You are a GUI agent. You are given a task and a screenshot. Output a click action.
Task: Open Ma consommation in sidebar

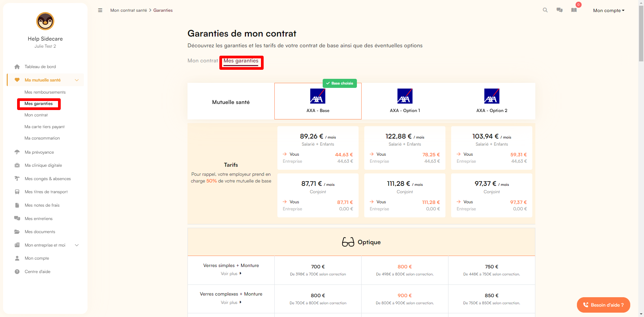(x=42, y=138)
